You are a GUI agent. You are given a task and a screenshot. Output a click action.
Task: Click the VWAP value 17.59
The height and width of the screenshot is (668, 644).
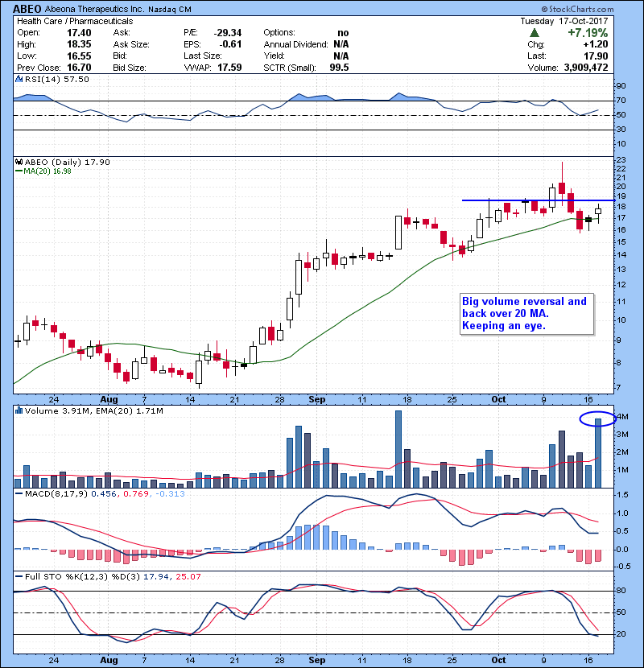[x=229, y=68]
